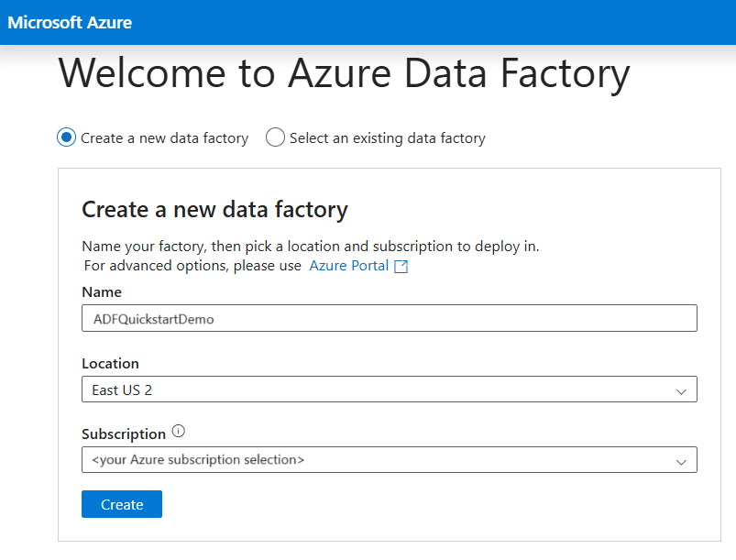Click the Location dropdown chevron arrow
Viewport: 736px width, 560px height.
[682, 389]
